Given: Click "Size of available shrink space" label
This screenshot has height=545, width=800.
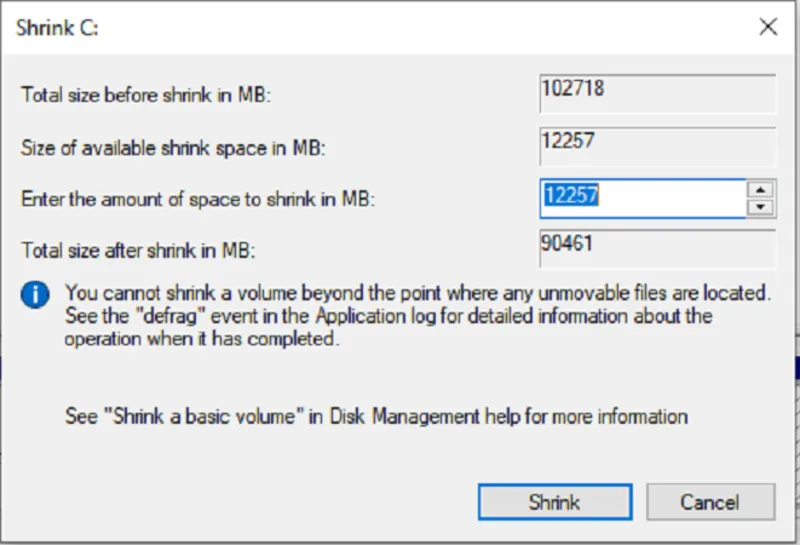Looking at the screenshot, I should pyautogui.click(x=174, y=148).
